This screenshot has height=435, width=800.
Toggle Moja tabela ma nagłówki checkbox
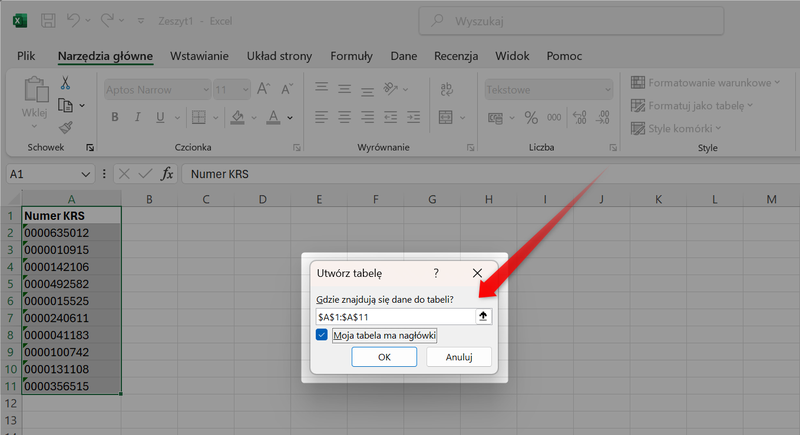click(321, 335)
